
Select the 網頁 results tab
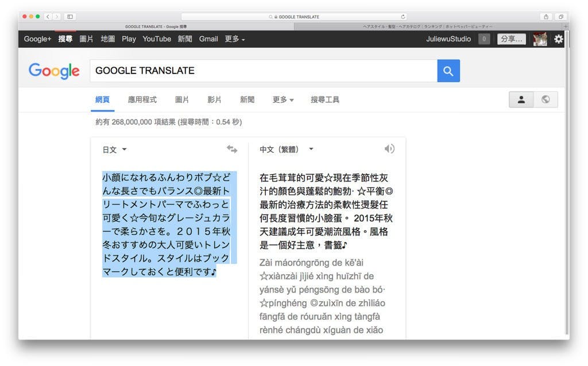(x=102, y=99)
